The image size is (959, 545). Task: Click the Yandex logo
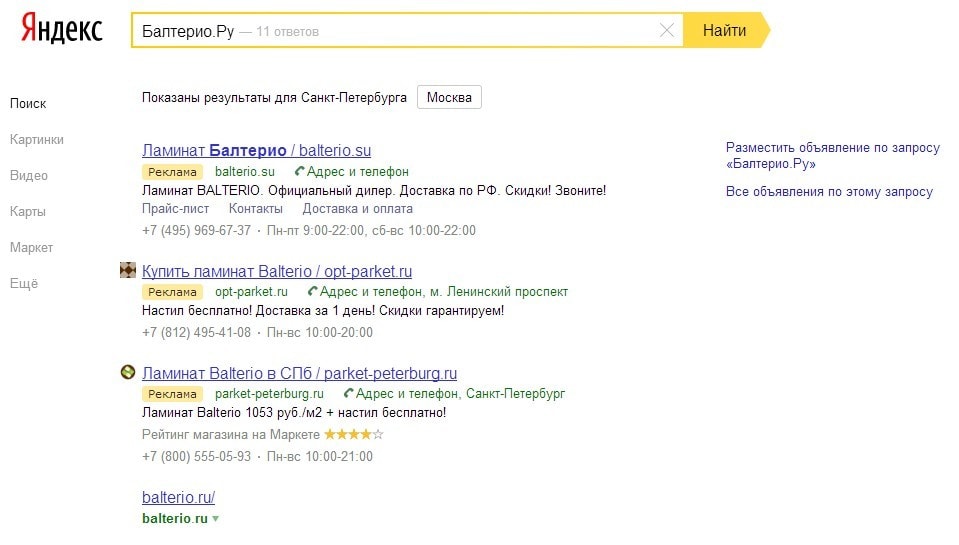(x=62, y=29)
